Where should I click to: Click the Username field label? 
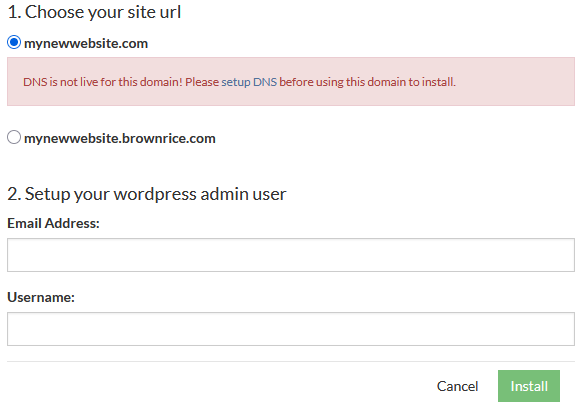41,297
